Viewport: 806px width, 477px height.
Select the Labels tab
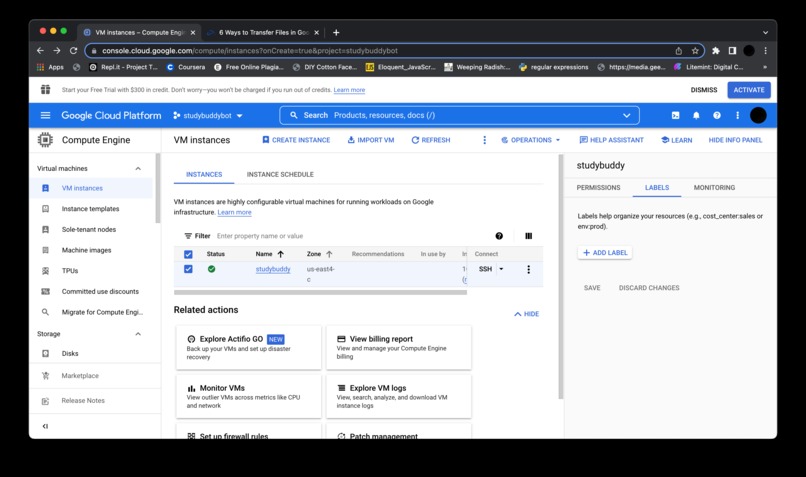click(657, 188)
